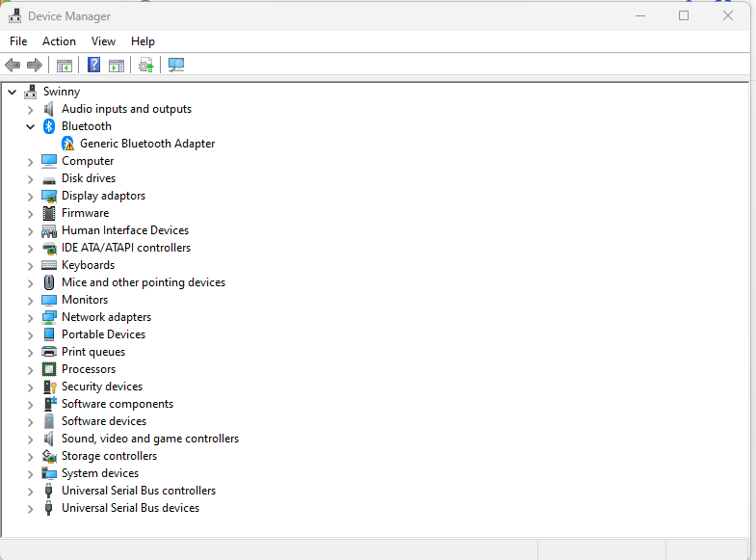Expand the Monitors category
Image resolution: width=756 pixels, height=560 pixels.
click(31, 301)
